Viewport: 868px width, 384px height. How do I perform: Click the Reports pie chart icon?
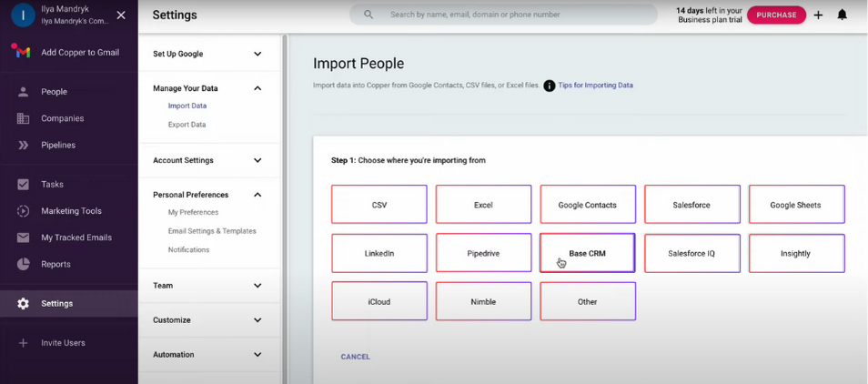[x=24, y=264]
